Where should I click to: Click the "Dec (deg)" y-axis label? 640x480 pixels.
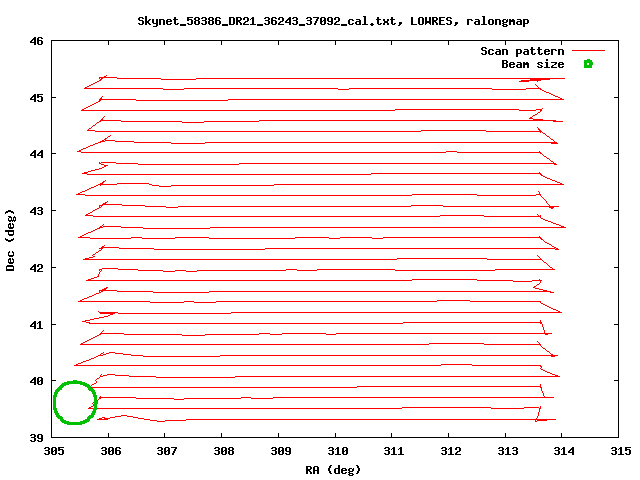[11, 240]
